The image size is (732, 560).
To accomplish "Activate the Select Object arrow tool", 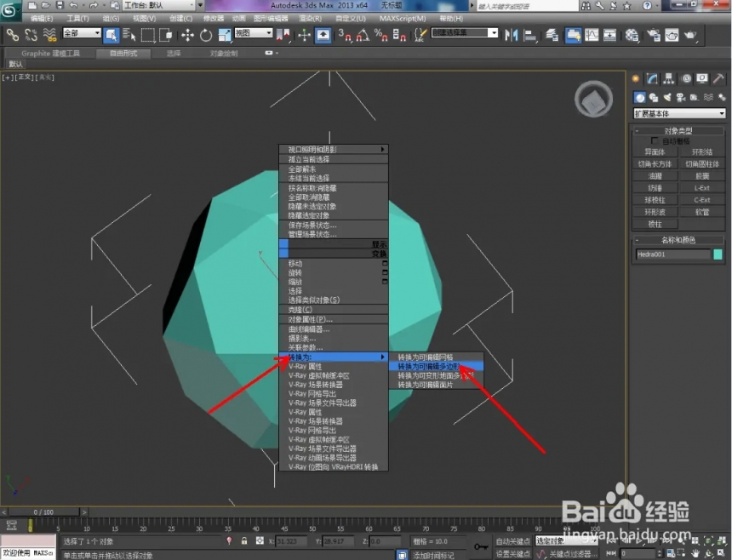I will click(x=112, y=35).
